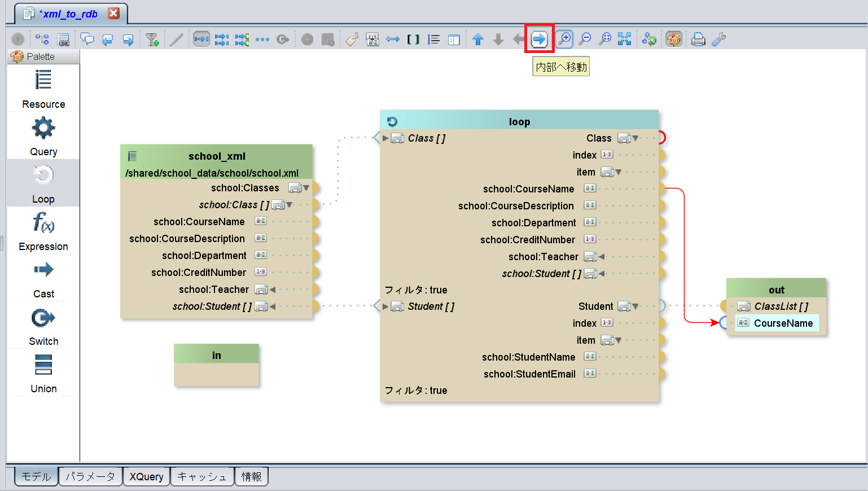
Task: Click the list with vertical arrow icon
Action: [x=433, y=39]
